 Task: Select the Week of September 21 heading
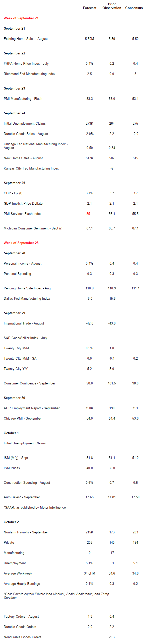click(21, 18)
